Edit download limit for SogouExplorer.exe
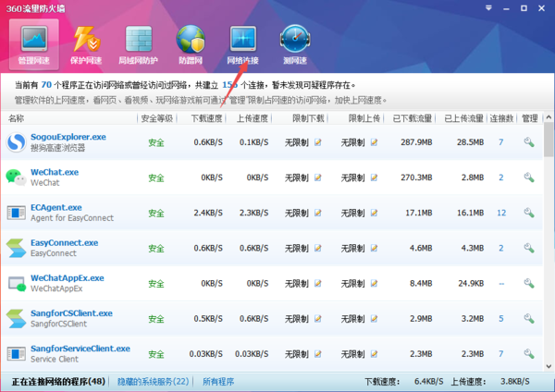The width and height of the screenshot is (555, 392). point(318,142)
